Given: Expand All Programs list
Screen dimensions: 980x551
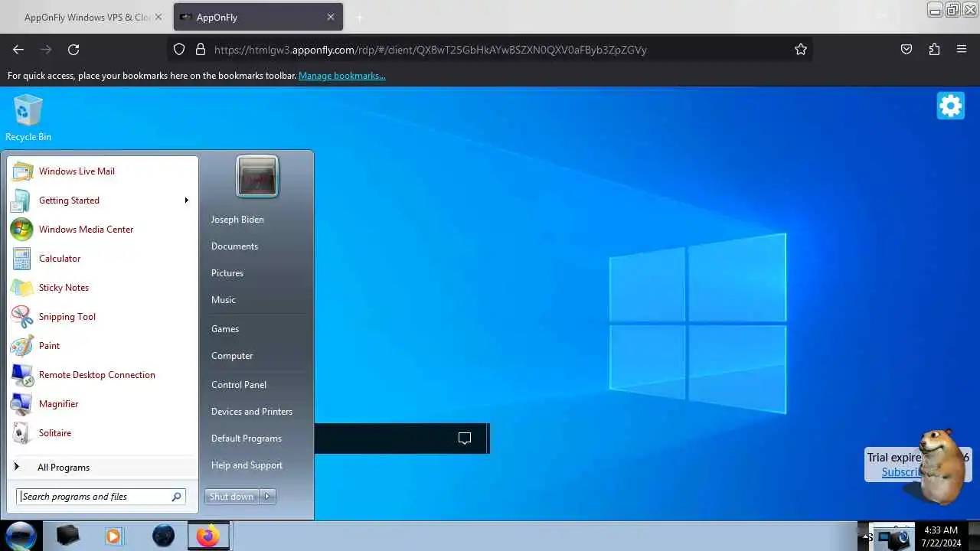Looking at the screenshot, I should pyautogui.click(x=103, y=468).
